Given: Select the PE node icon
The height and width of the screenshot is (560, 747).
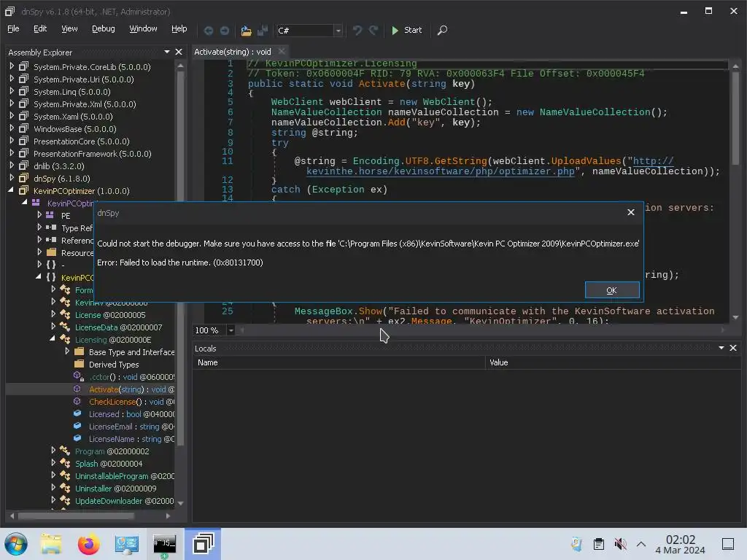Looking at the screenshot, I should pyautogui.click(x=50, y=215).
